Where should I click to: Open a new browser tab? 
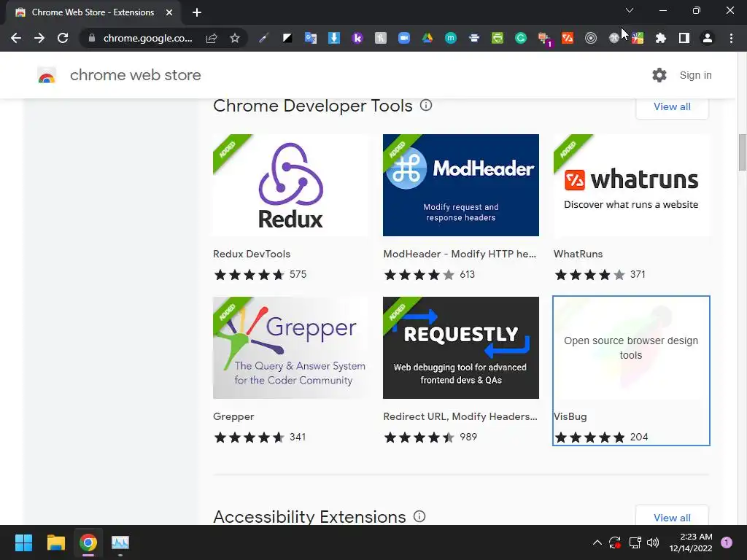[197, 12]
